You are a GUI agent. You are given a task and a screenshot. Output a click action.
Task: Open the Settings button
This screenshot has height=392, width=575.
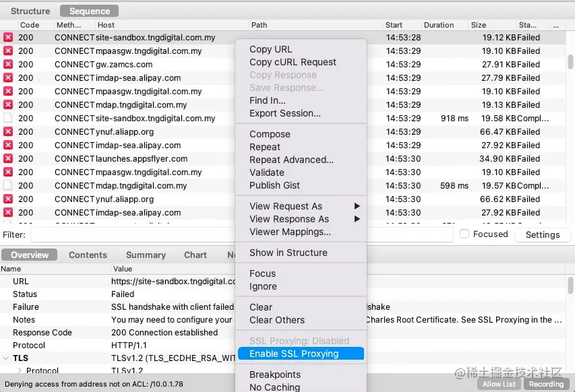(542, 234)
